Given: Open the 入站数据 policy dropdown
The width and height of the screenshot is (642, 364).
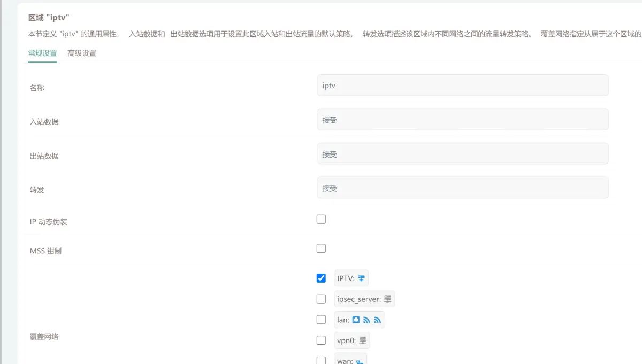Looking at the screenshot, I should click(463, 119).
